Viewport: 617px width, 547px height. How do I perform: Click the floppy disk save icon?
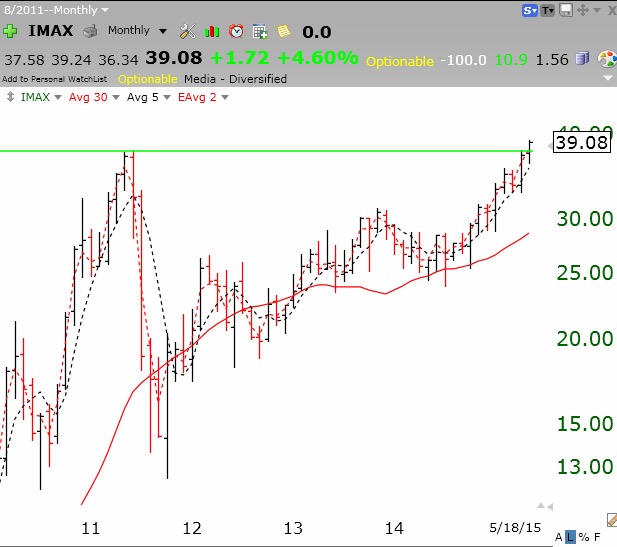click(x=566, y=10)
